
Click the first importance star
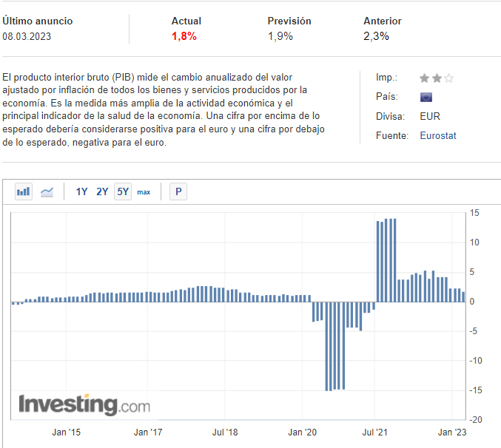tap(424, 78)
